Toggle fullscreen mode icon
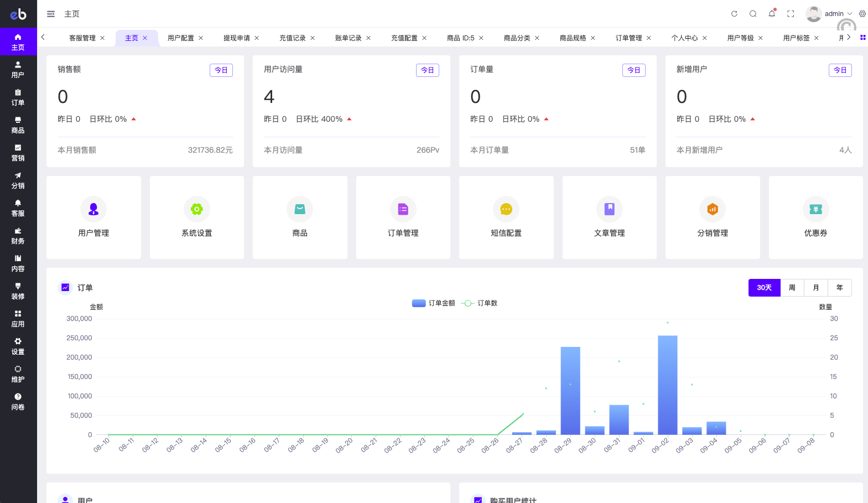 pos(791,14)
